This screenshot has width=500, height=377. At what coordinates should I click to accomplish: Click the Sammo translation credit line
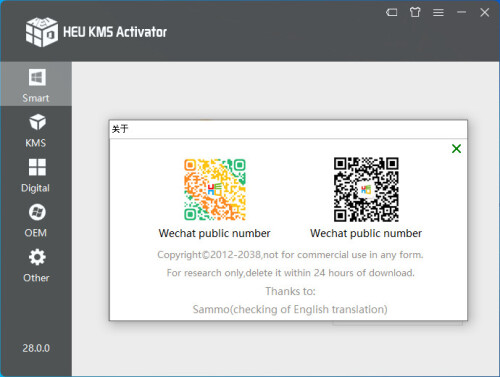[290, 309]
